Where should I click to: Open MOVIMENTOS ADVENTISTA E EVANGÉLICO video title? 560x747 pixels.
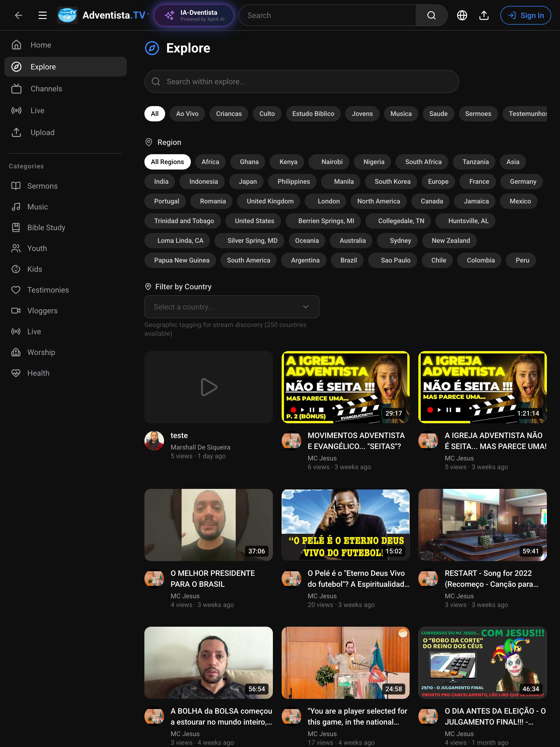356,441
